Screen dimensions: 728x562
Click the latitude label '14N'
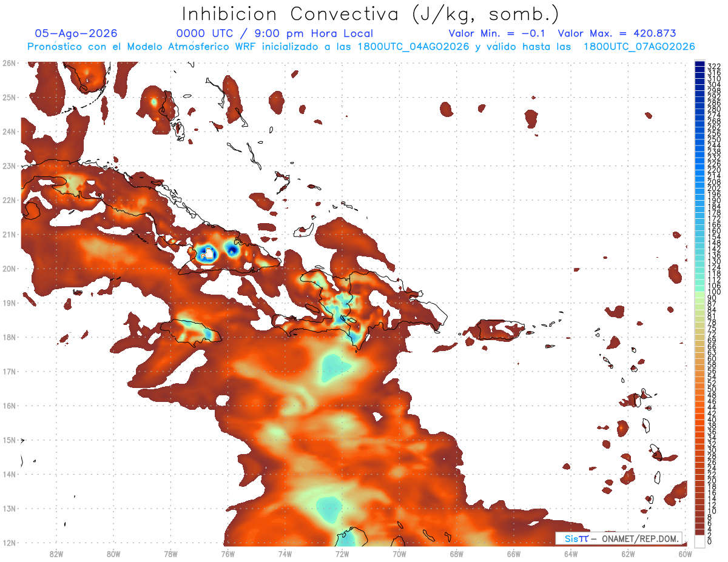point(9,474)
